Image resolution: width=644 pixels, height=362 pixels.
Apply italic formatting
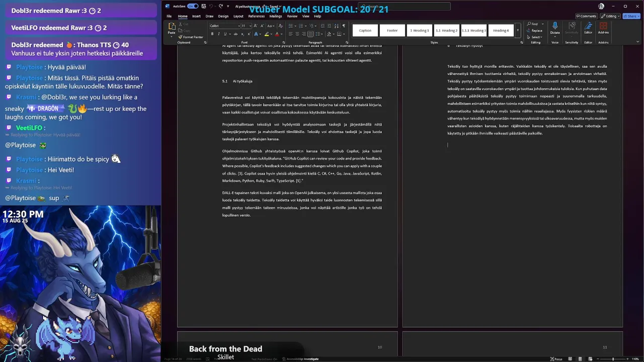(x=218, y=34)
